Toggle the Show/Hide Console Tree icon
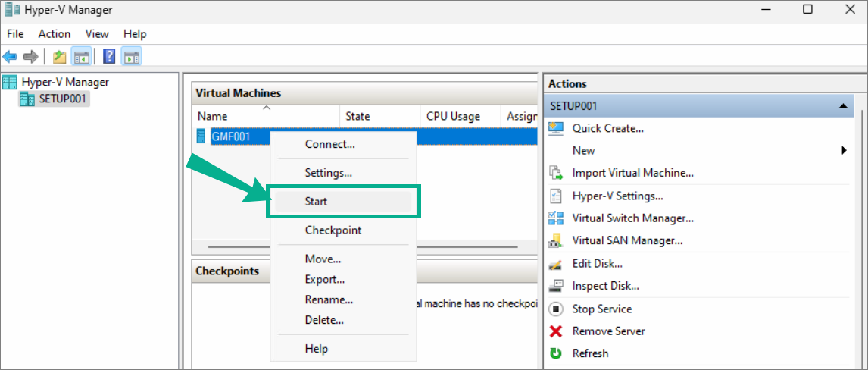This screenshot has width=868, height=370. click(x=81, y=56)
